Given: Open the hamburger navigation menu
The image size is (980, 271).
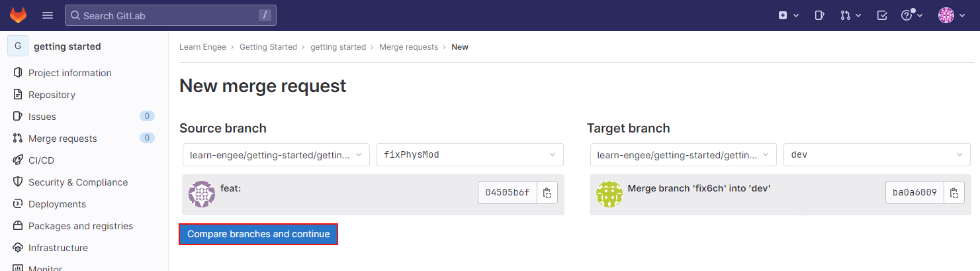Looking at the screenshot, I should point(48,15).
